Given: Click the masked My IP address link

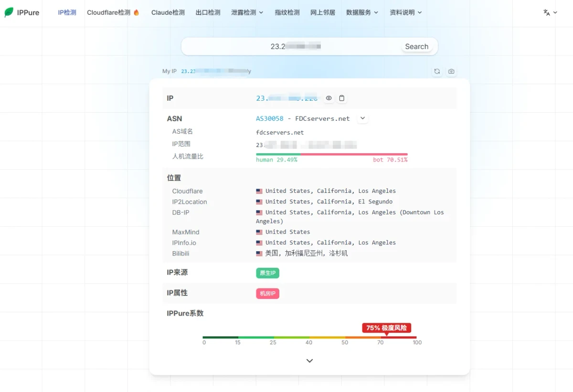Looking at the screenshot, I should point(216,71).
